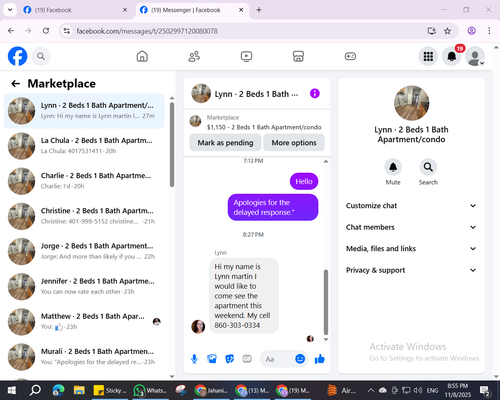Click the purple conversation information icon
The image size is (500, 400).
coord(315,94)
